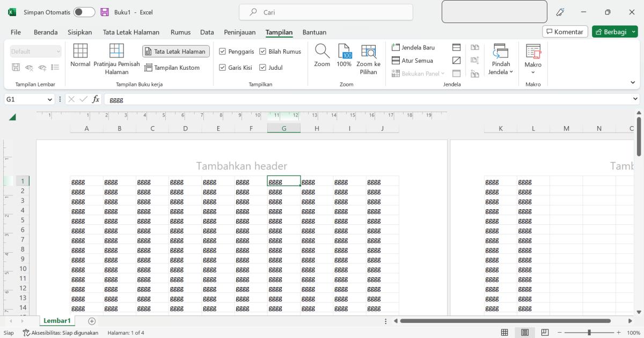Open the Data tab

pyautogui.click(x=207, y=32)
